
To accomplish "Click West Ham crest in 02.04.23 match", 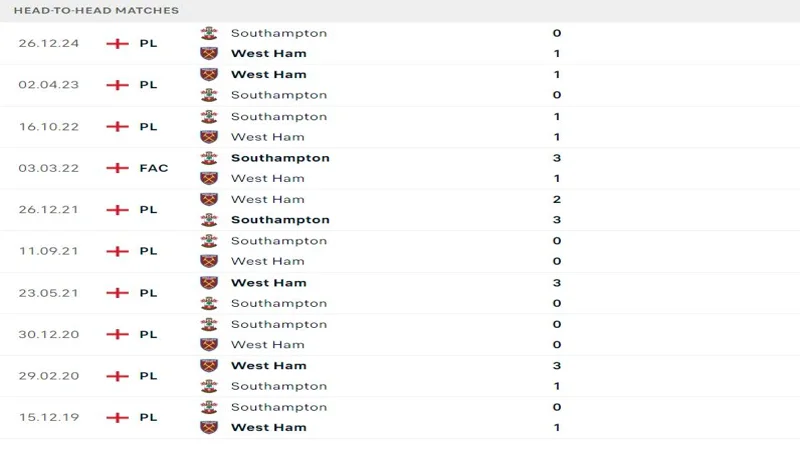I will pos(209,74).
